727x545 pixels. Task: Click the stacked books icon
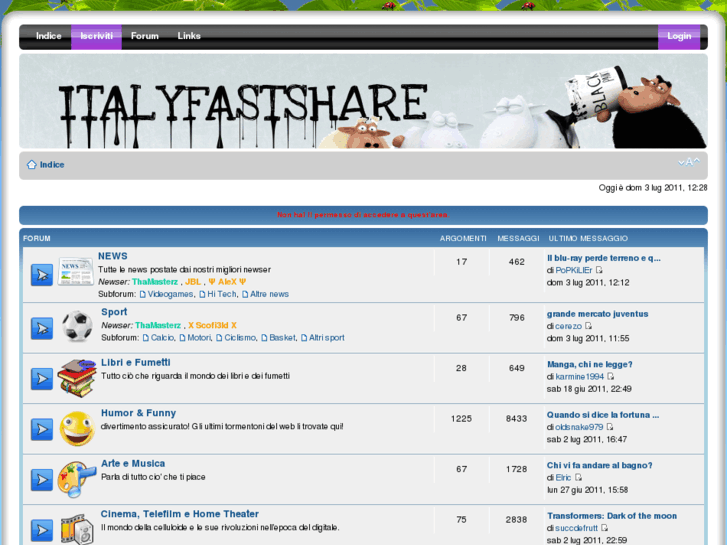point(77,378)
